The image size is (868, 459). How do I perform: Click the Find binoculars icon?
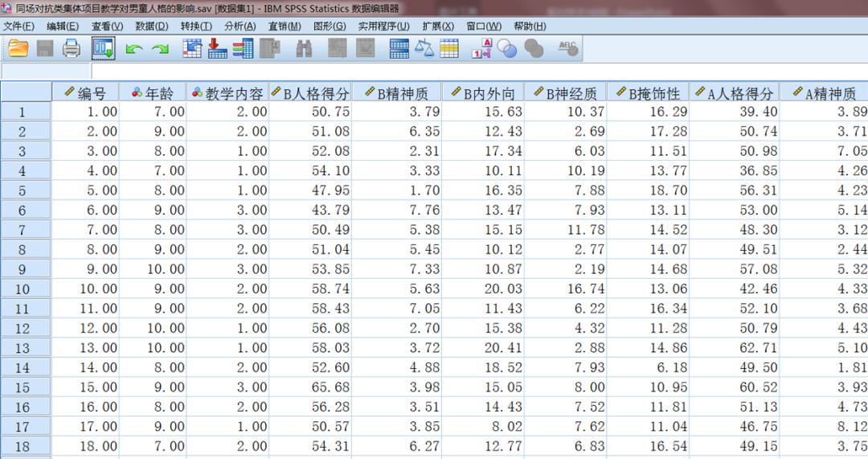point(304,49)
